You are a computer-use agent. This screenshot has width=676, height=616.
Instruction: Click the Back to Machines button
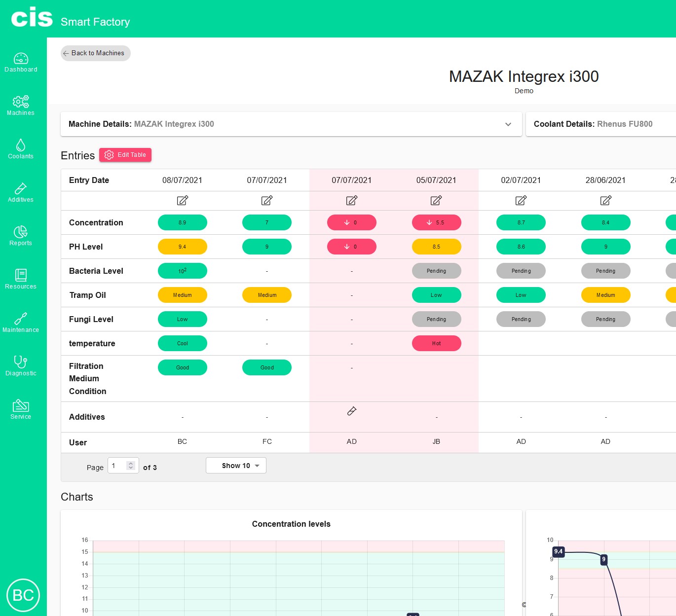click(95, 53)
